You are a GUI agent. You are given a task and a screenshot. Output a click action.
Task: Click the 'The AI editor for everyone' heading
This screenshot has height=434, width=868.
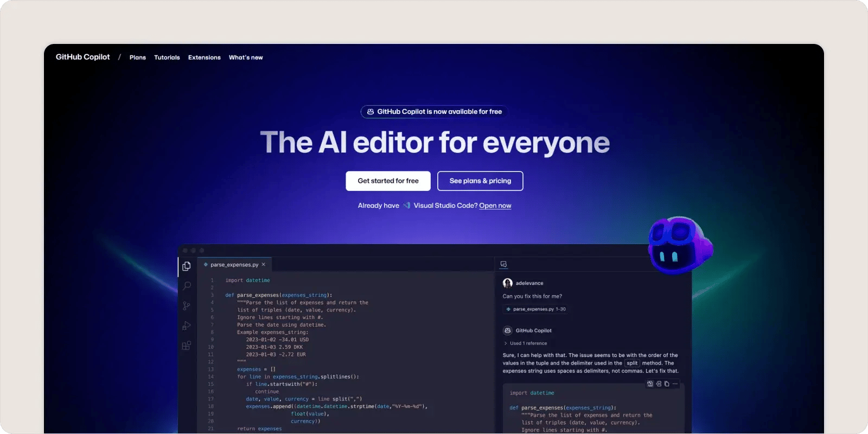tap(435, 143)
